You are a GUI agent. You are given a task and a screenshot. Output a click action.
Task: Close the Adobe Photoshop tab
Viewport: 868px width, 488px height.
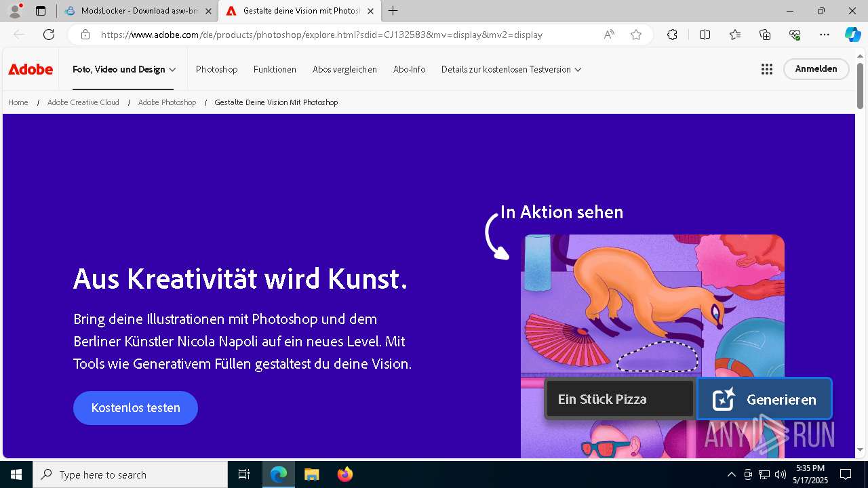coord(370,11)
